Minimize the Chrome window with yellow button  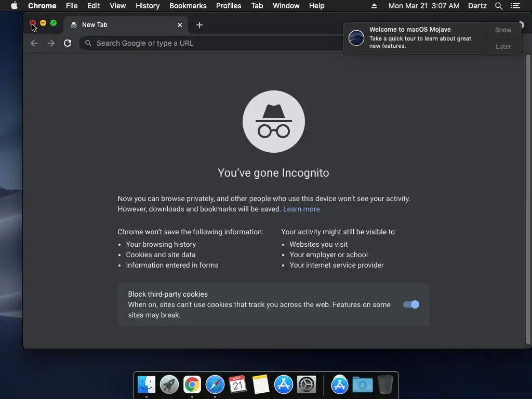pos(43,23)
